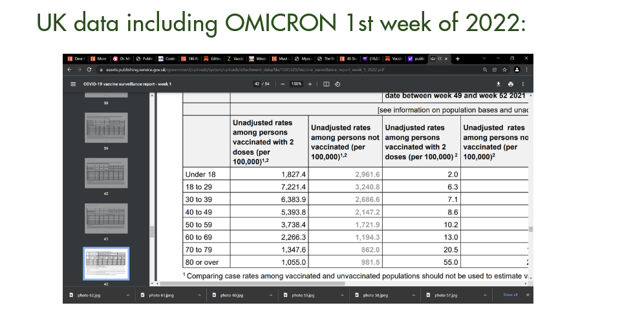Screen dimensions: 644x314
Task: Select page 42 thumbnail
Action: (106, 264)
